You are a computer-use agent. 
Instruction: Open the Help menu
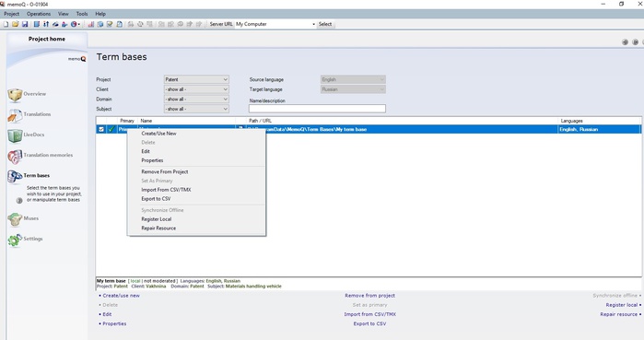tap(100, 14)
